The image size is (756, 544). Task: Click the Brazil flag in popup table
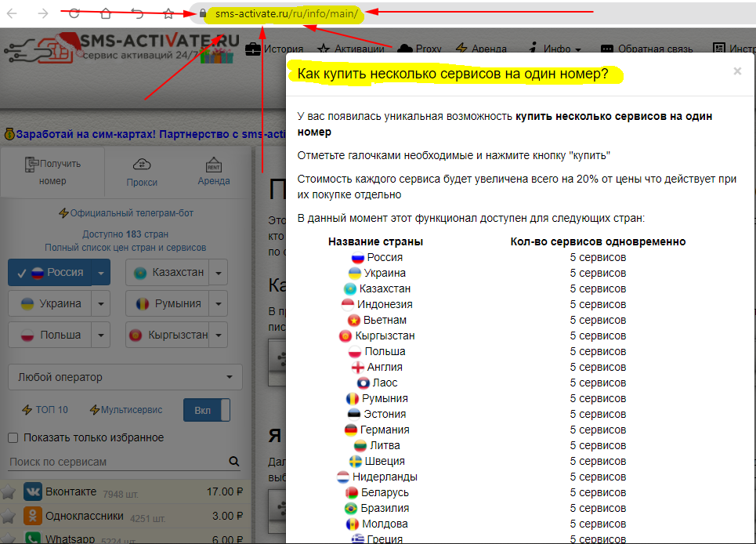tap(350, 508)
